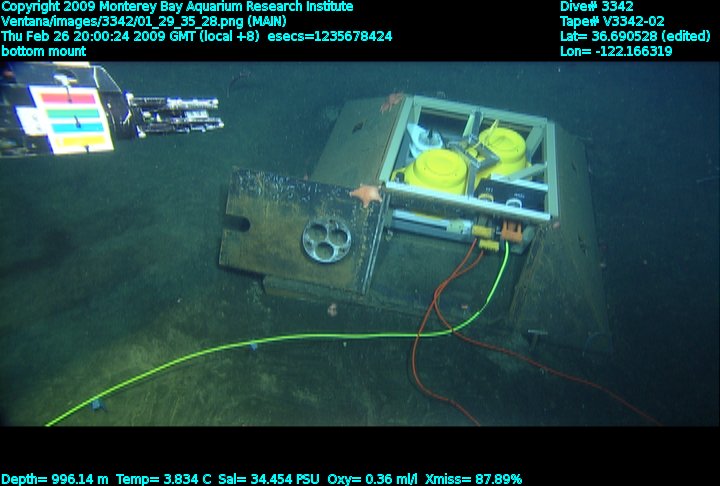Select the right yellow instrument canister
This screenshot has height=486, width=720.
pos(502,150)
